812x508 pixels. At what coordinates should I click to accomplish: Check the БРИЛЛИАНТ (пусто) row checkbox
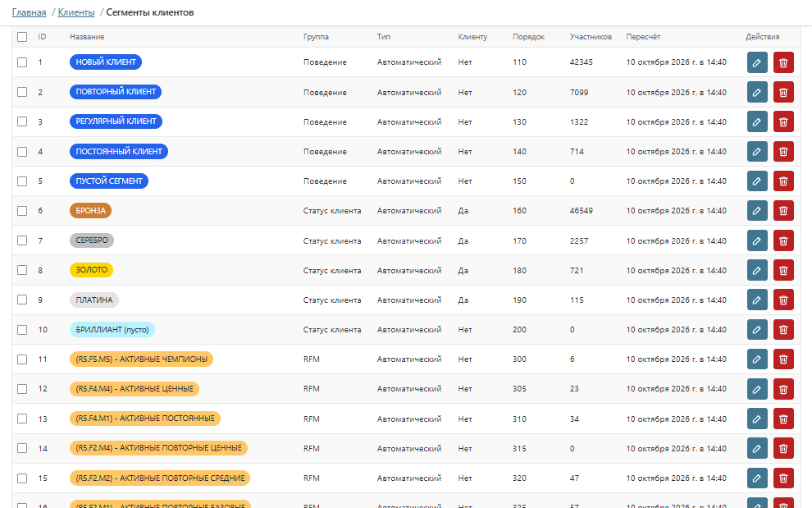tap(22, 329)
